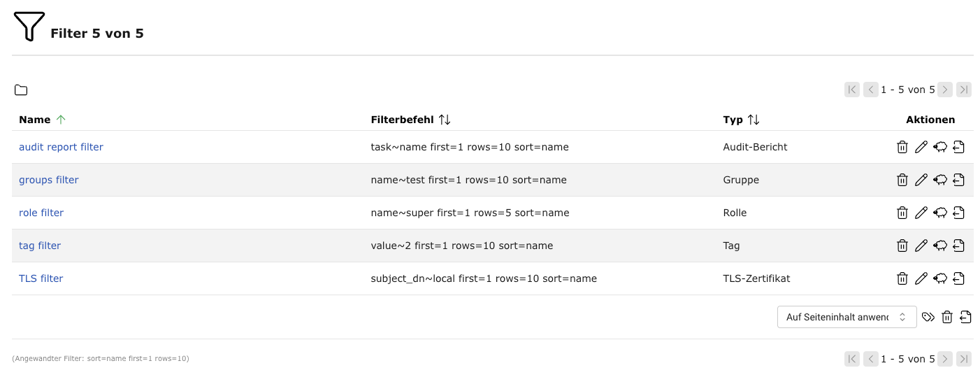
Task: Jump to last page in bottom pagination
Action: pyautogui.click(x=964, y=359)
